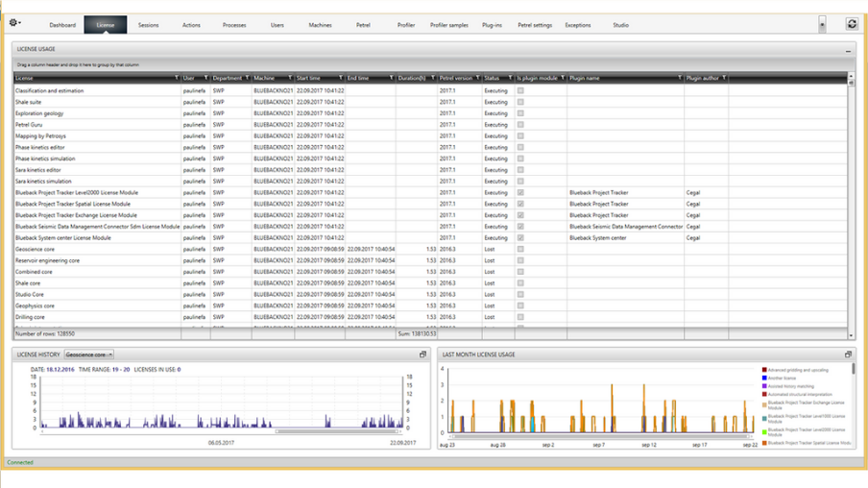Image resolution: width=868 pixels, height=488 pixels.
Task: Open the Plug-ins tab
Action: coord(493,25)
